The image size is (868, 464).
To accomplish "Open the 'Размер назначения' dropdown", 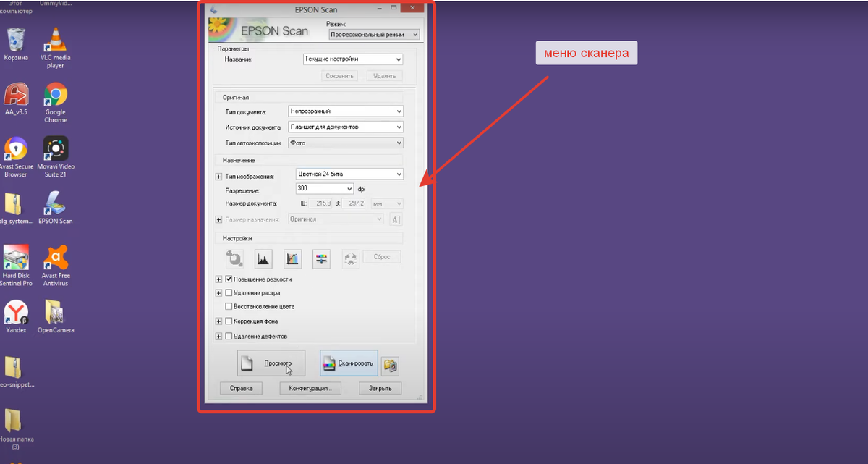I will pos(336,219).
